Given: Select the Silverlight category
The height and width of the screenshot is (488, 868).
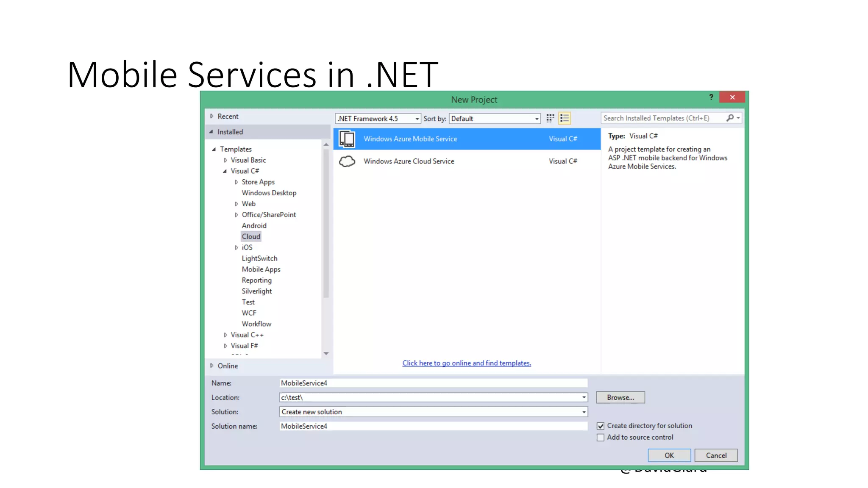Looking at the screenshot, I should pos(257,291).
